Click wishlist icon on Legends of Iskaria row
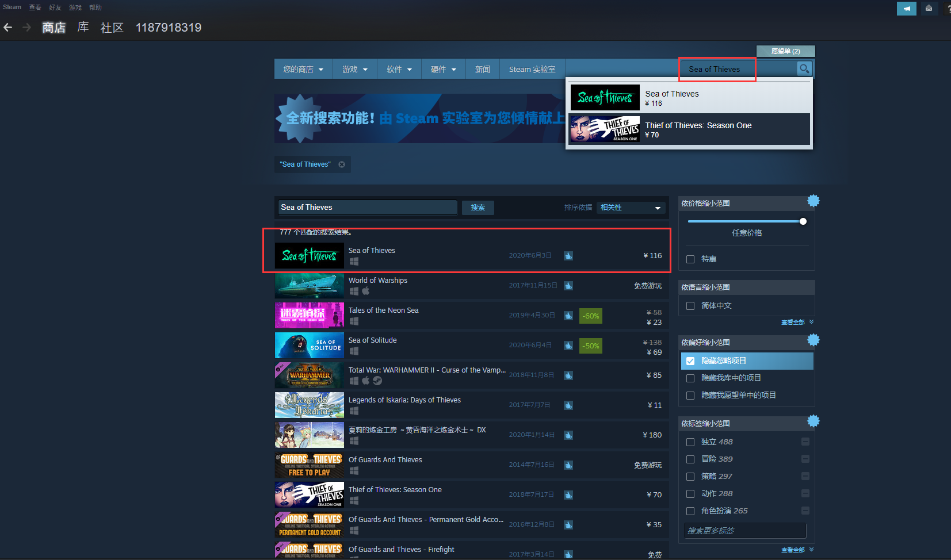The image size is (951, 560). point(568,405)
